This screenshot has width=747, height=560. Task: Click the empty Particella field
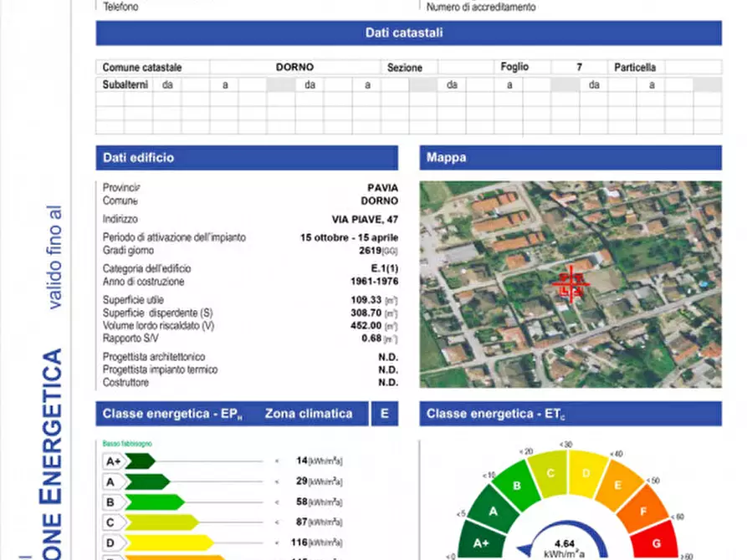coord(693,67)
